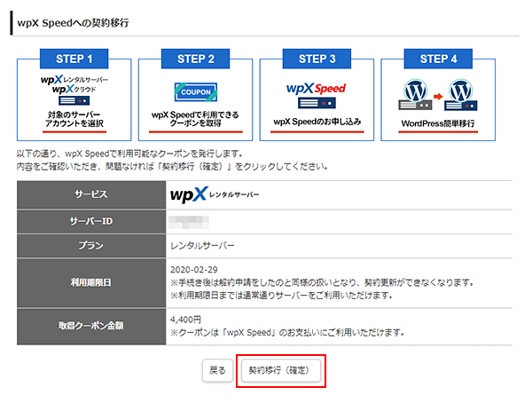Viewport: 532px width, 411px height.
Task: Click the wpX Speed logo in STEP 3
Action: (316, 88)
